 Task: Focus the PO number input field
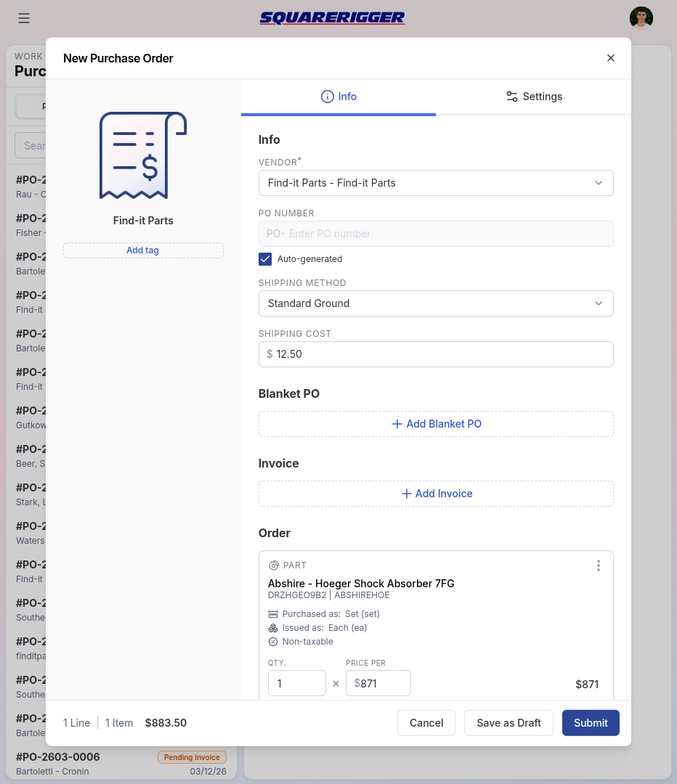coord(436,234)
